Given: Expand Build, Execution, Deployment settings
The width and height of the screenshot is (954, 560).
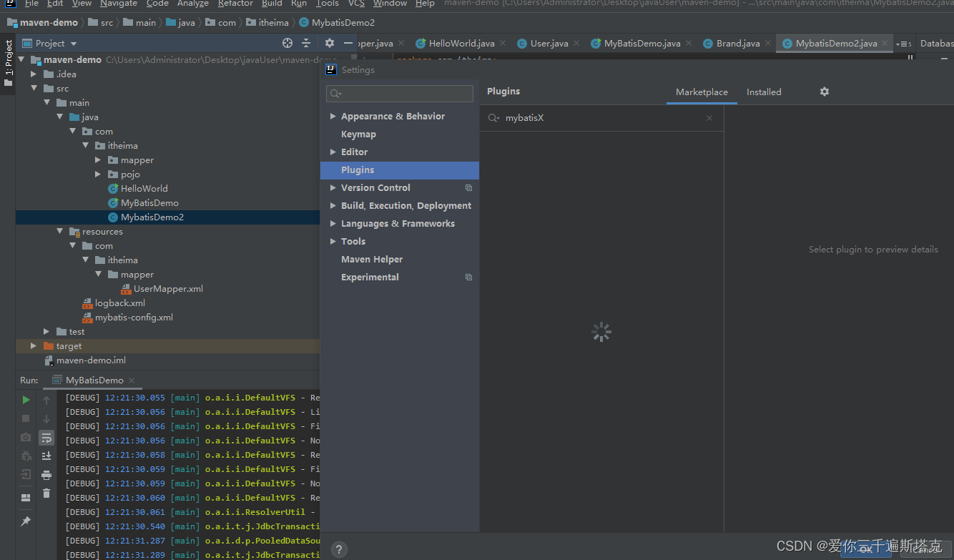Looking at the screenshot, I should 333,205.
